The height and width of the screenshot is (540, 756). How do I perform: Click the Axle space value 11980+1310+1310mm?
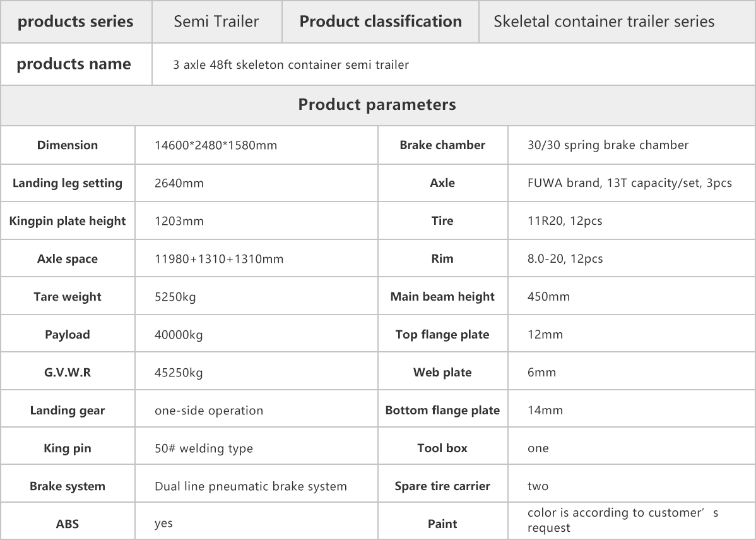(219, 259)
